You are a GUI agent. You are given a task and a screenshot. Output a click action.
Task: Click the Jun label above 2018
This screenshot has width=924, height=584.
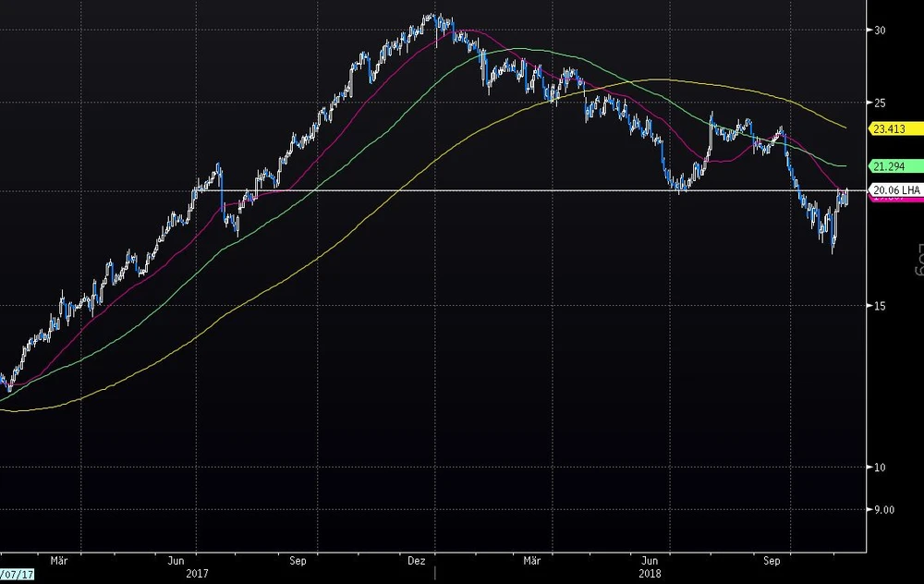pyautogui.click(x=650, y=560)
